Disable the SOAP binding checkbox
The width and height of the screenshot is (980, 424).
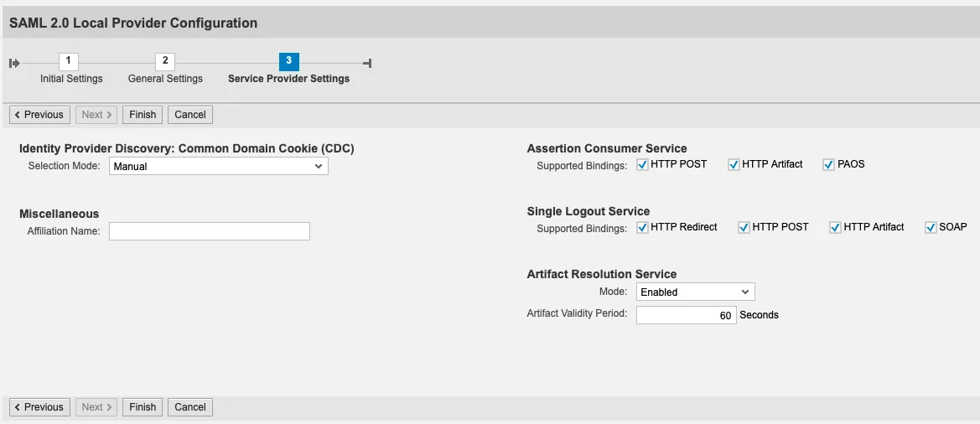coord(931,227)
